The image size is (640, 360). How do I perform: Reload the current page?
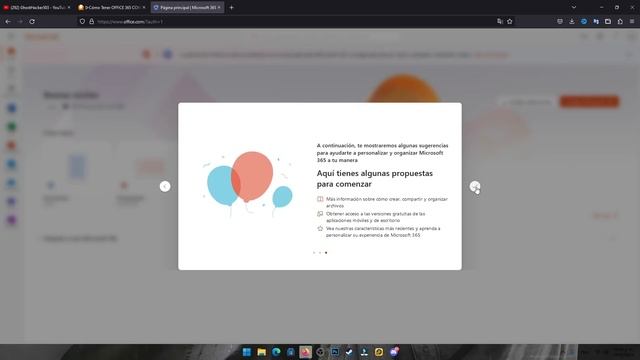point(32,21)
